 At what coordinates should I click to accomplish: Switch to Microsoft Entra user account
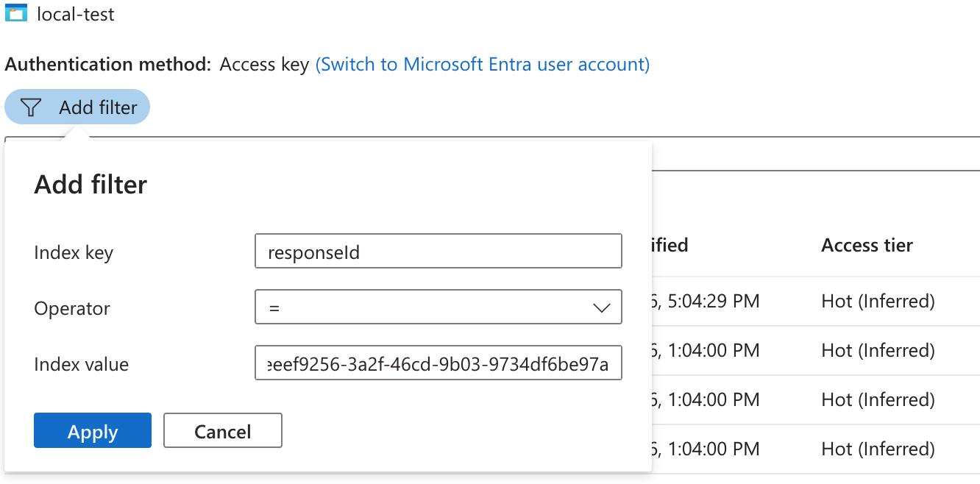click(x=483, y=64)
